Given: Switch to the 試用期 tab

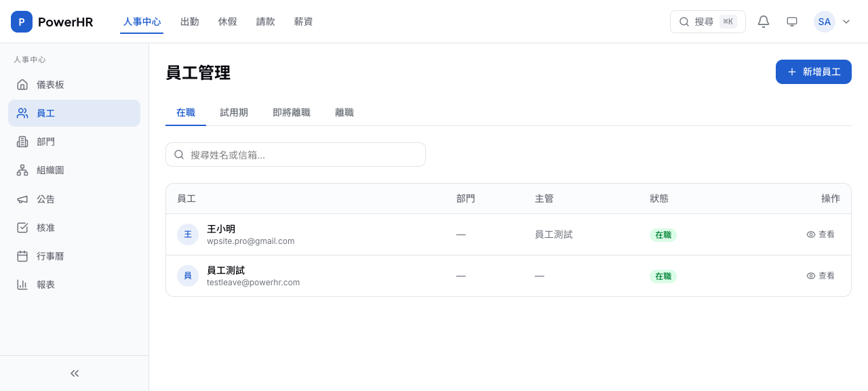Looking at the screenshot, I should coord(234,112).
